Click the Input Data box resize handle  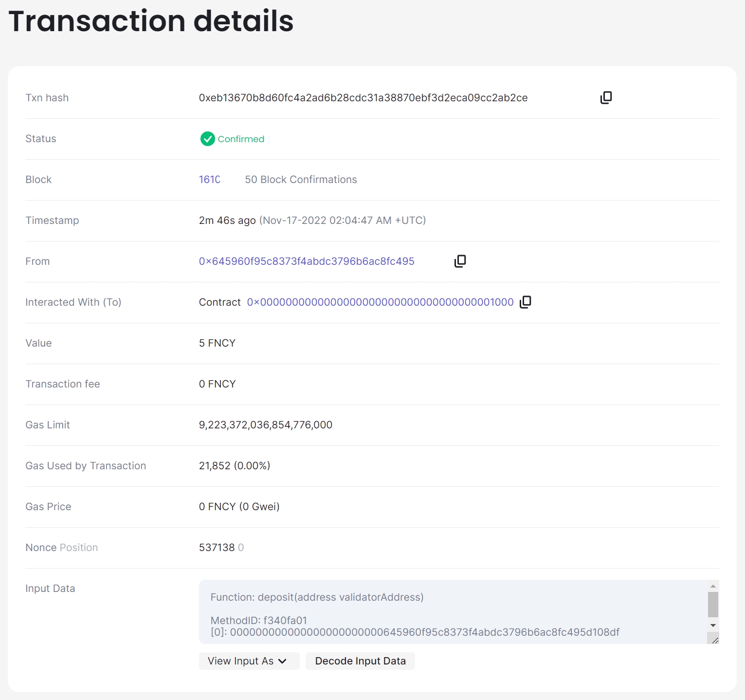[x=714, y=640]
